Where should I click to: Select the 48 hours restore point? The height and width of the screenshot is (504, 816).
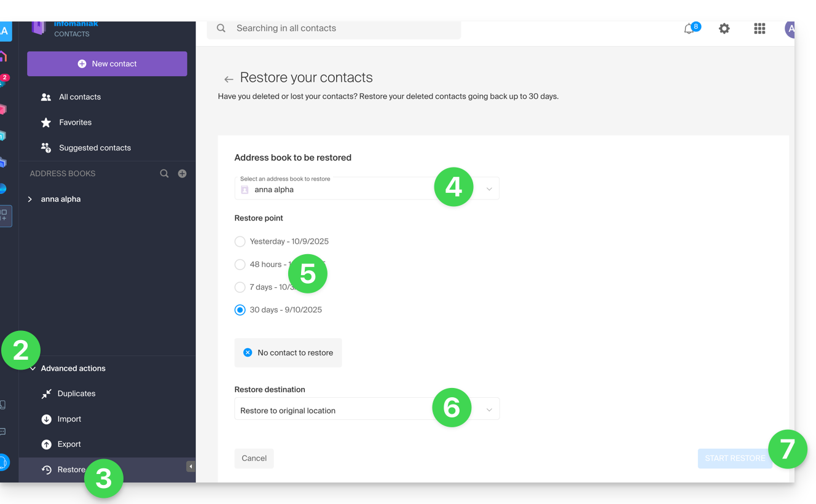(x=240, y=265)
